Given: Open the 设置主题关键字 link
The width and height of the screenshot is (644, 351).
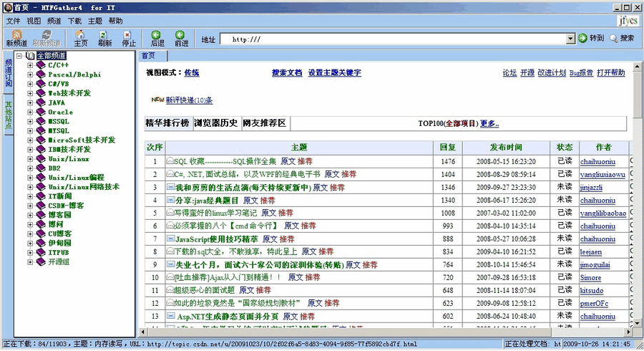Looking at the screenshot, I should click(334, 73).
